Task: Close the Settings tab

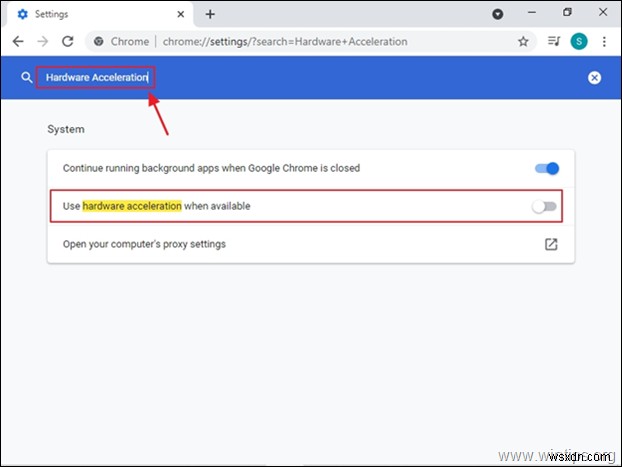Action: 180,14
